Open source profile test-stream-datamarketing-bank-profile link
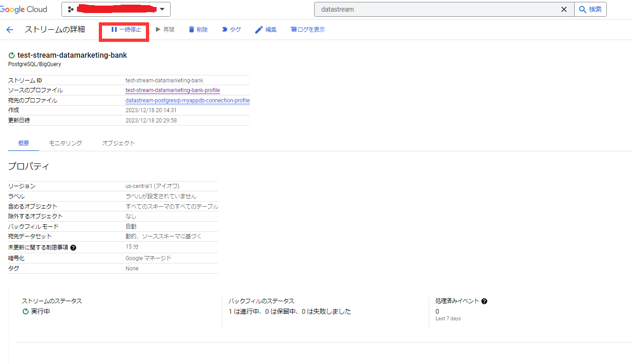The width and height of the screenshot is (632, 364). point(172,90)
